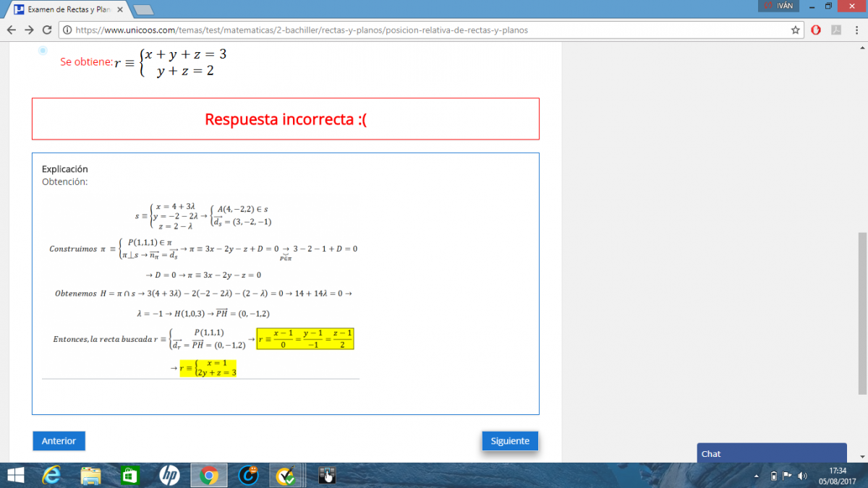Bookmark this page with the star icon
This screenshot has width=868, height=488.
(796, 30)
